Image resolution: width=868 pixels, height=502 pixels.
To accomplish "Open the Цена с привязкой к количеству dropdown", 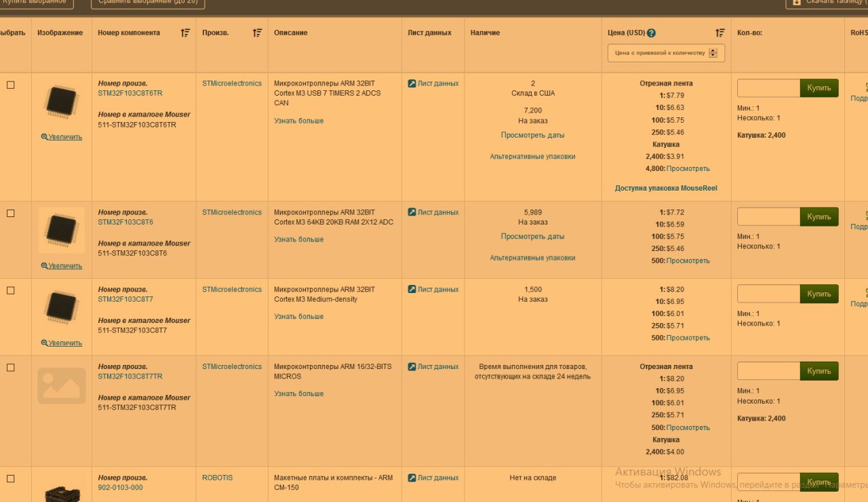I will (666, 53).
